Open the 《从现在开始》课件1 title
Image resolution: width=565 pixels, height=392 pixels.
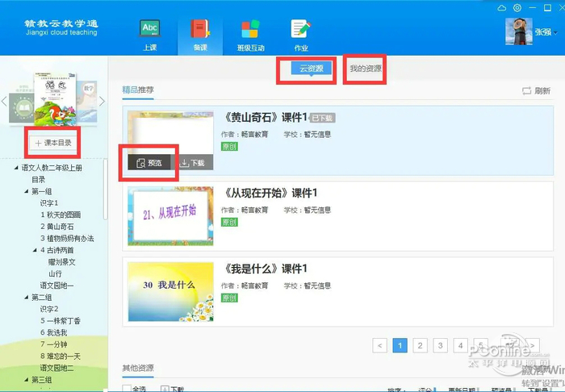point(270,193)
